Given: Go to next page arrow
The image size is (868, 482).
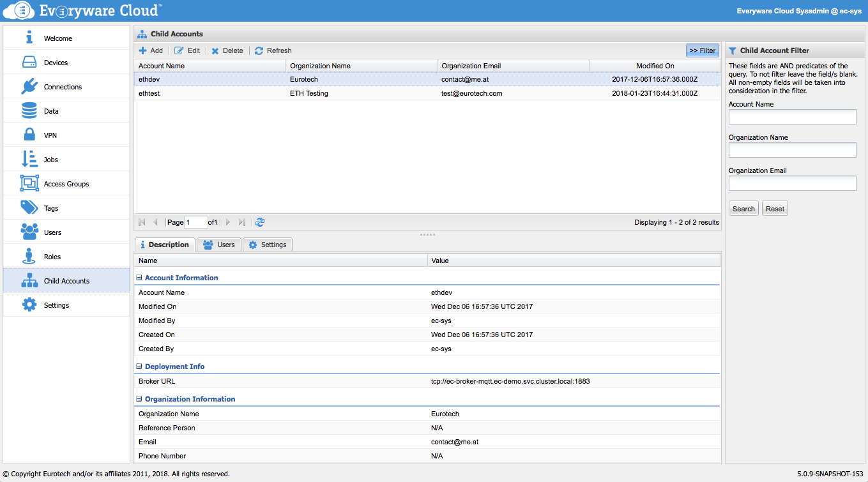Looking at the screenshot, I should [x=228, y=222].
